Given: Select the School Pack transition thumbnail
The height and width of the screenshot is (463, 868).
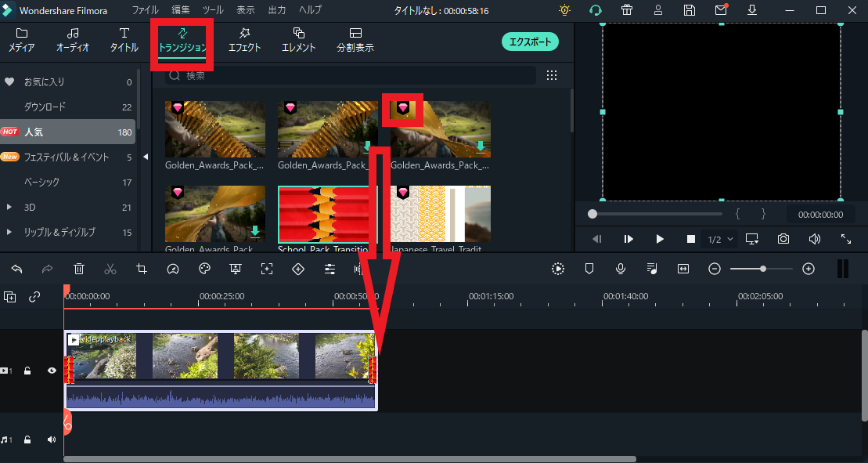Looking at the screenshot, I should 327,215.
